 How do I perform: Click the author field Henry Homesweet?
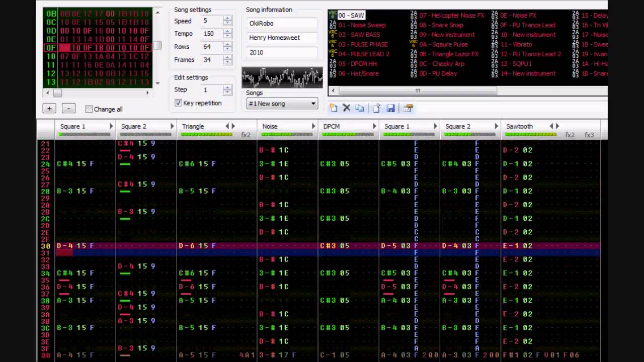point(282,38)
